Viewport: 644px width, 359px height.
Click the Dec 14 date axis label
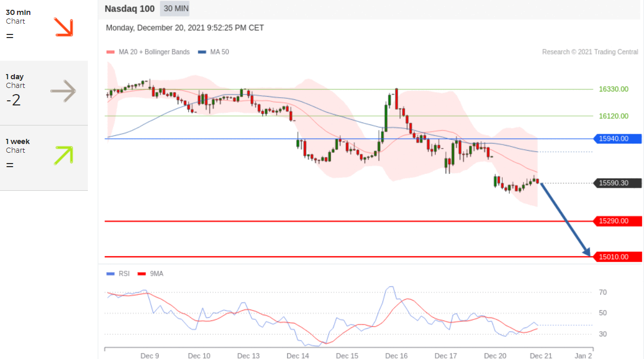[298, 355]
